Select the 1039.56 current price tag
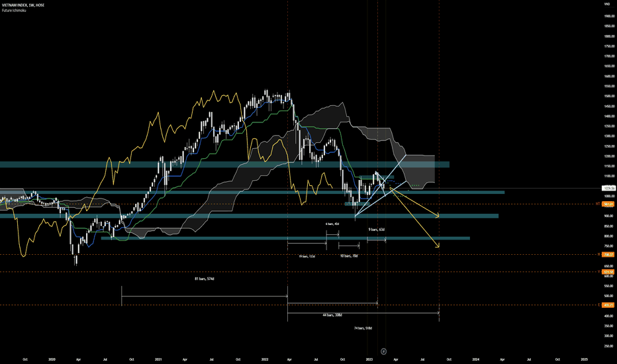Screen dimensions: 617x364 (x=609, y=189)
